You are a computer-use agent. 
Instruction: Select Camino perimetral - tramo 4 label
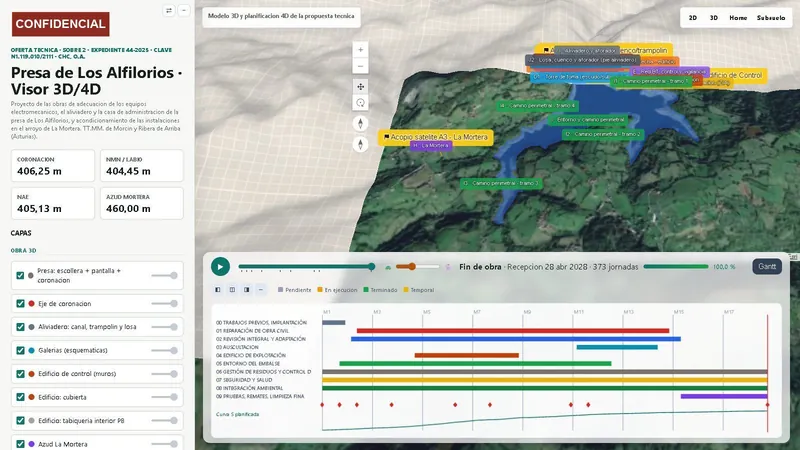click(537, 106)
